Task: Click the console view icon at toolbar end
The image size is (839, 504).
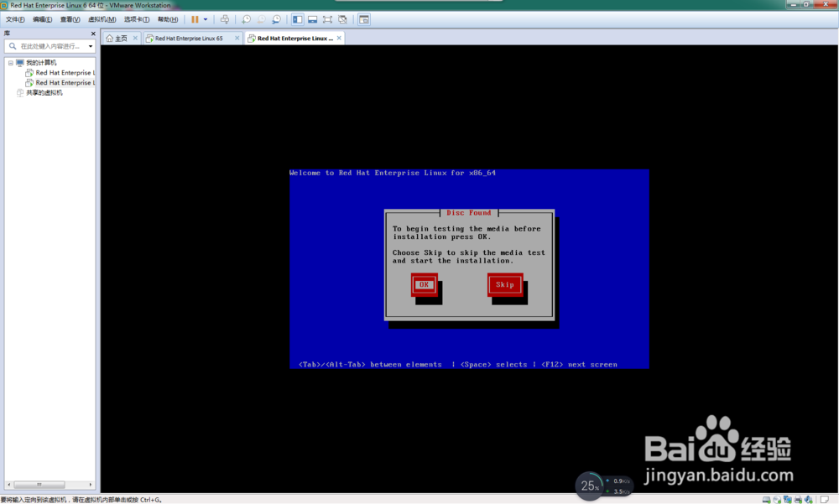Action: click(x=364, y=19)
